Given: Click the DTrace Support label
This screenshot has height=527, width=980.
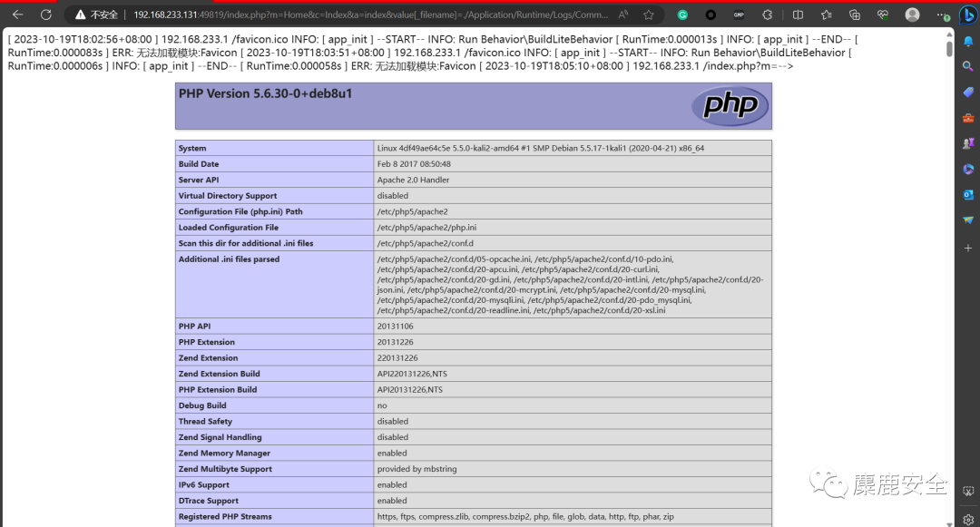Looking at the screenshot, I should 208,501.
